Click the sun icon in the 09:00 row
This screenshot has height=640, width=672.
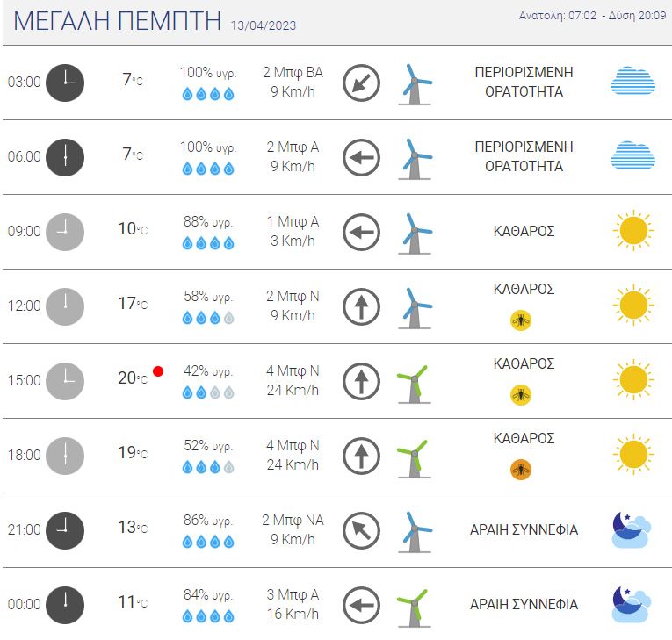point(633,231)
